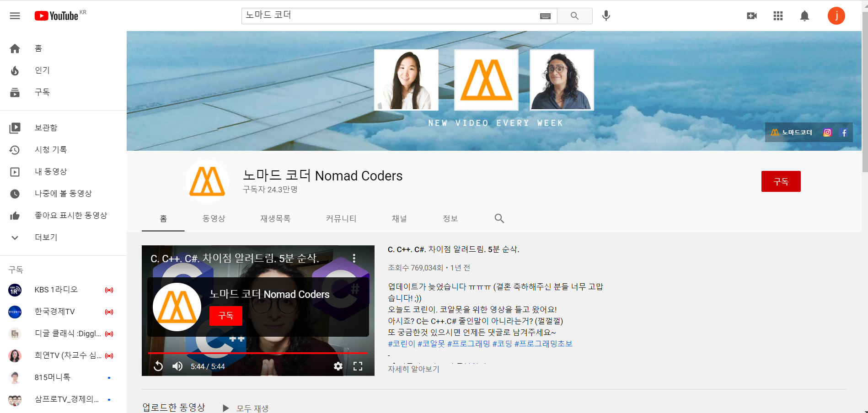Click the channel search magnifier icon
868x413 pixels.
coord(499,219)
